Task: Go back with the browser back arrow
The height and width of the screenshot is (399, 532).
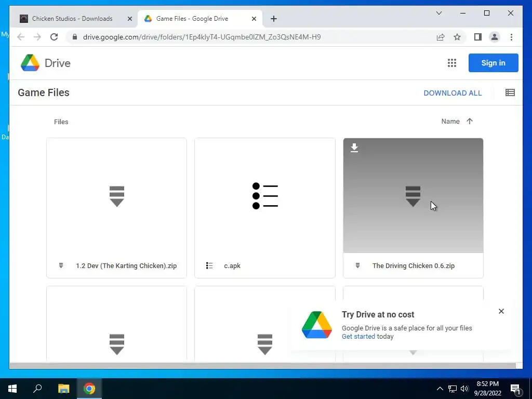Action: (21, 37)
